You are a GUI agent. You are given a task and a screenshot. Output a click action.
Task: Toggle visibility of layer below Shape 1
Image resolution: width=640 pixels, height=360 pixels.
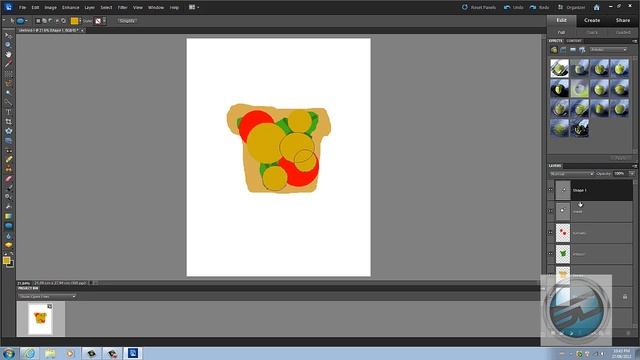coord(550,211)
